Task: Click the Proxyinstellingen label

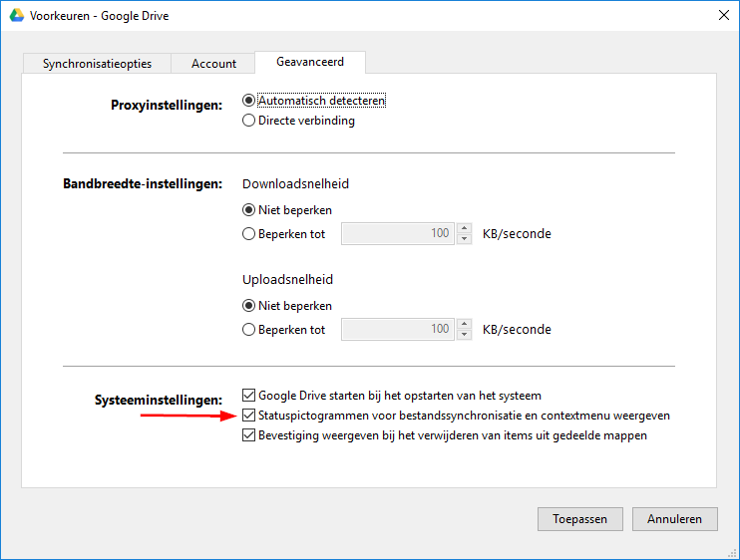Action: pos(167,105)
